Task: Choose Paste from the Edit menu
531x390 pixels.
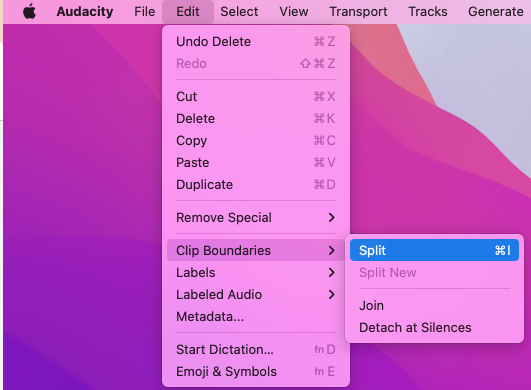Action: click(256, 162)
